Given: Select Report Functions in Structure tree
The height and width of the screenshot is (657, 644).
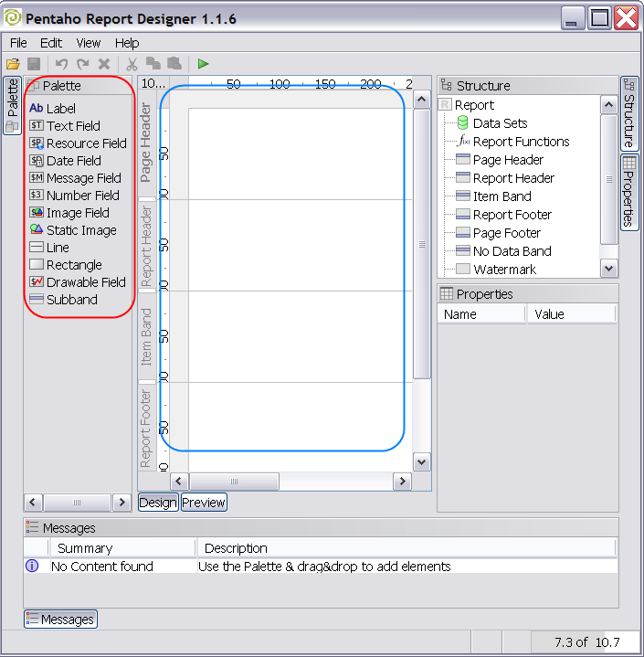Looking at the screenshot, I should point(521,142).
